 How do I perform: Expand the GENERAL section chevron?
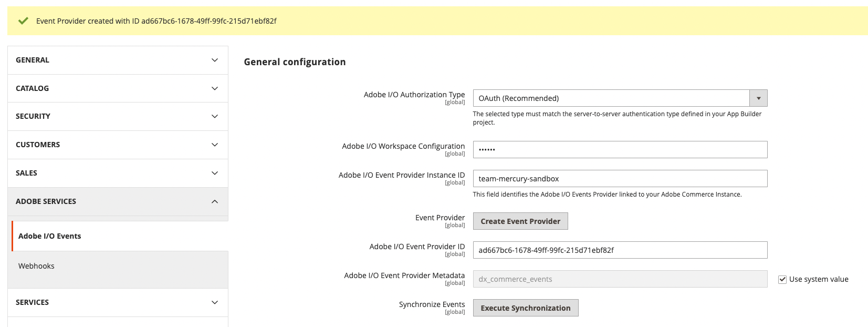tap(215, 60)
